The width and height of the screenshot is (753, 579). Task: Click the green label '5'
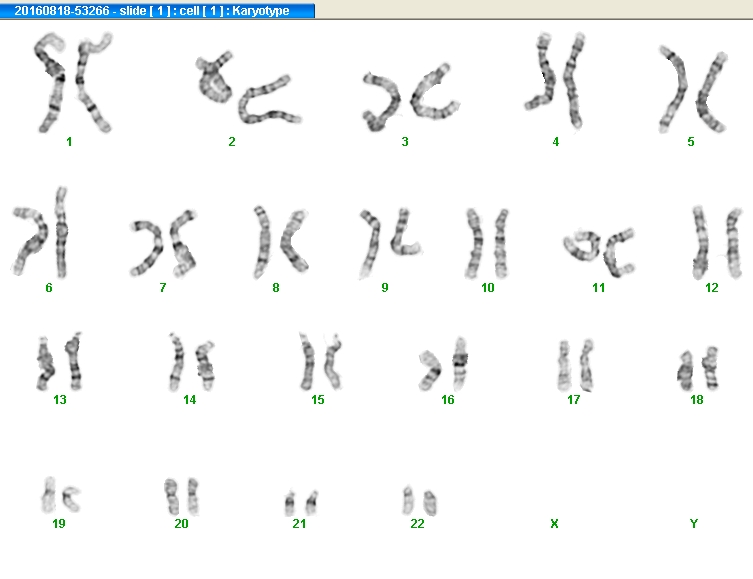pos(691,142)
